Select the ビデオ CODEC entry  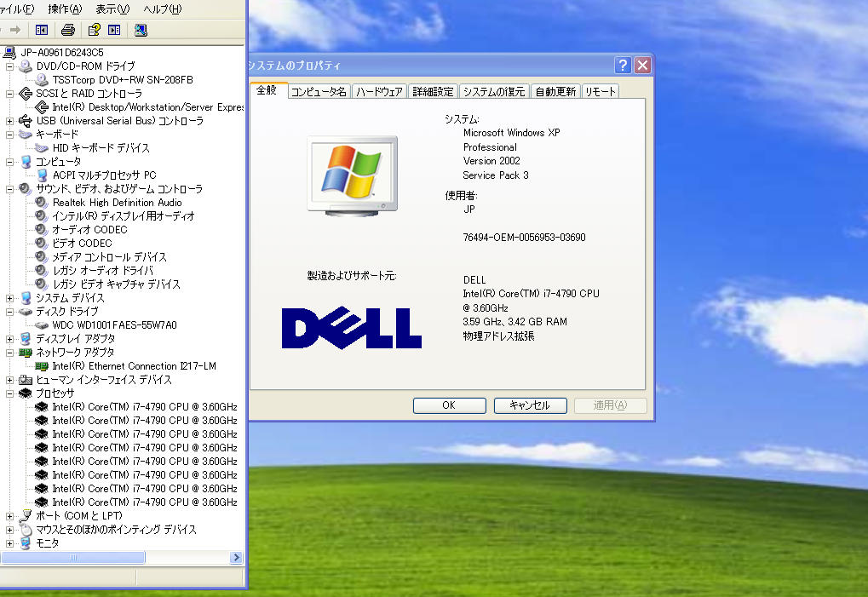pos(82,244)
